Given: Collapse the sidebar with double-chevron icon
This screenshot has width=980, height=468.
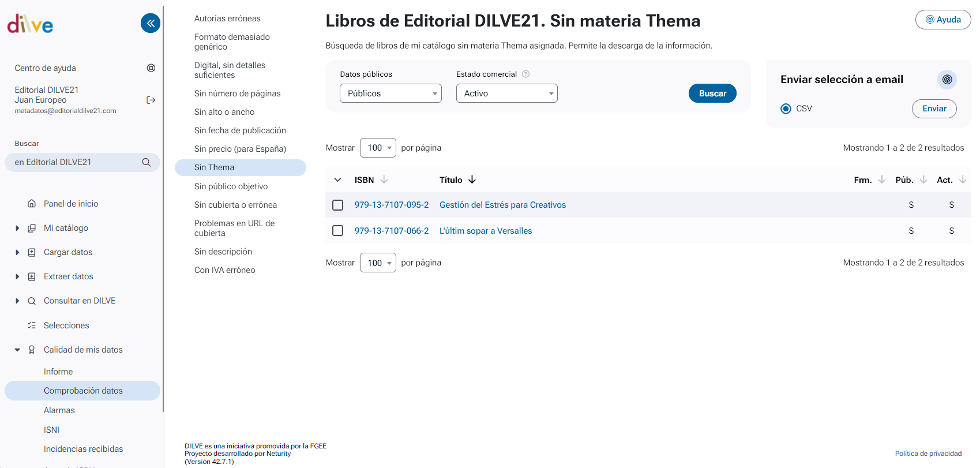Looking at the screenshot, I should point(151,23).
